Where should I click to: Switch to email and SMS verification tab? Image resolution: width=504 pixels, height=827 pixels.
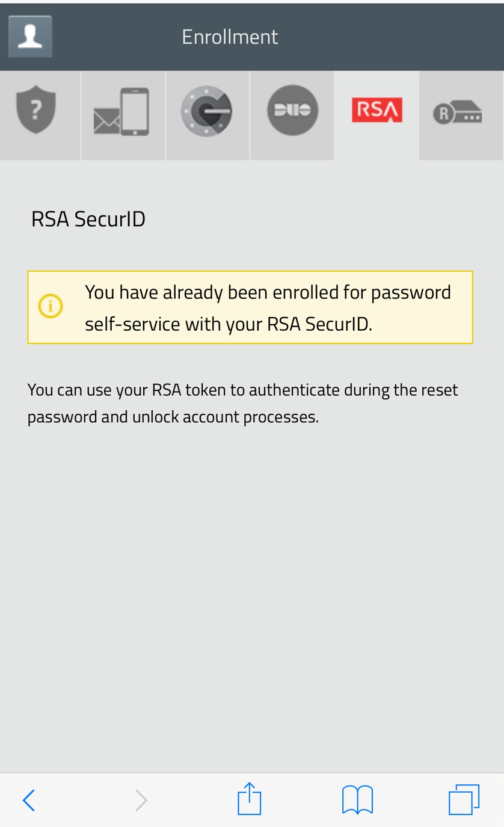tap(123, 112)
